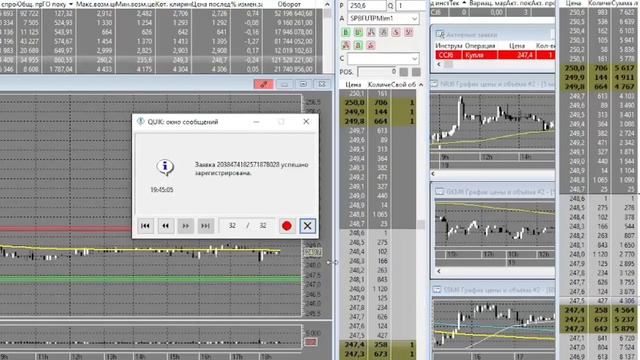Click the pink S' sell icon

click(409, 32)
